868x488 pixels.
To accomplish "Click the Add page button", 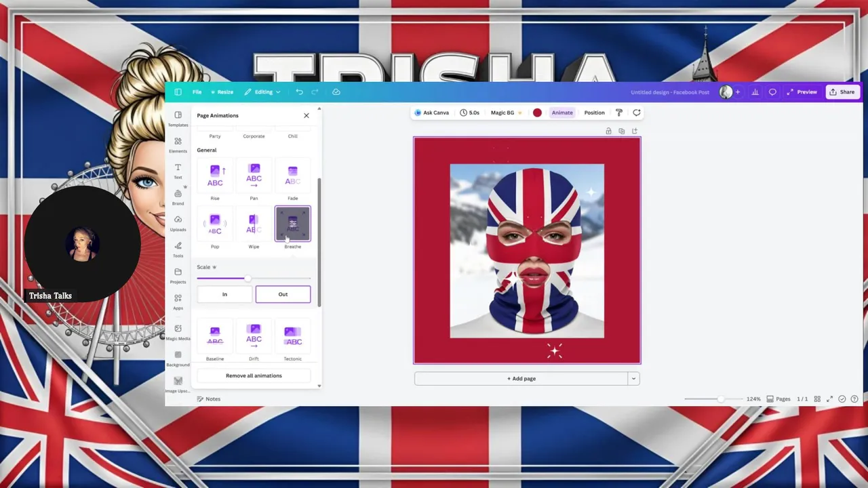I will point(521,379).
